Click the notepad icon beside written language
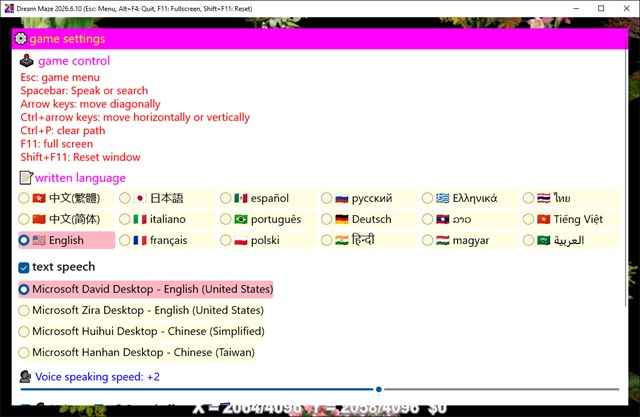 26,178
